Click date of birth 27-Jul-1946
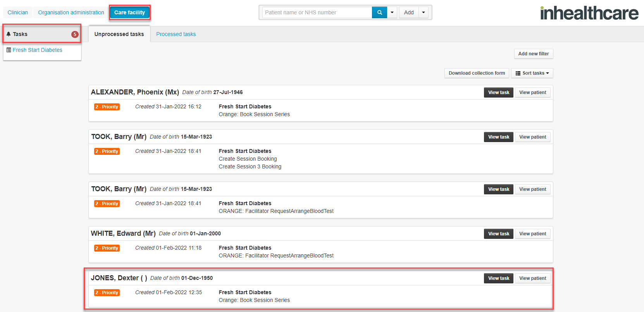The image size is (644, 312). pos(228,92)
